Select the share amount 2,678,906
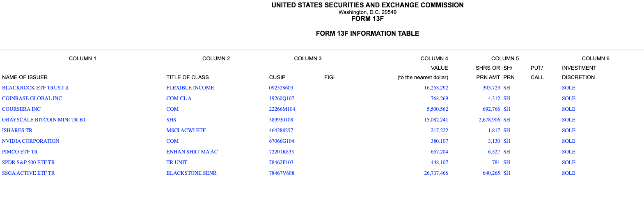Screen dimensions: 644x215 (489, 120)
